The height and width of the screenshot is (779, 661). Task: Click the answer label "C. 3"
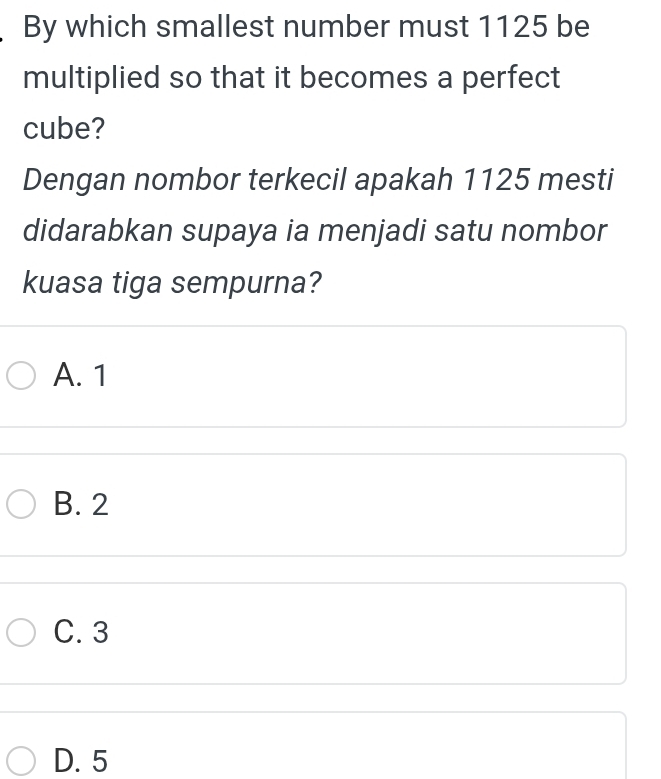(x=82, y=634)
